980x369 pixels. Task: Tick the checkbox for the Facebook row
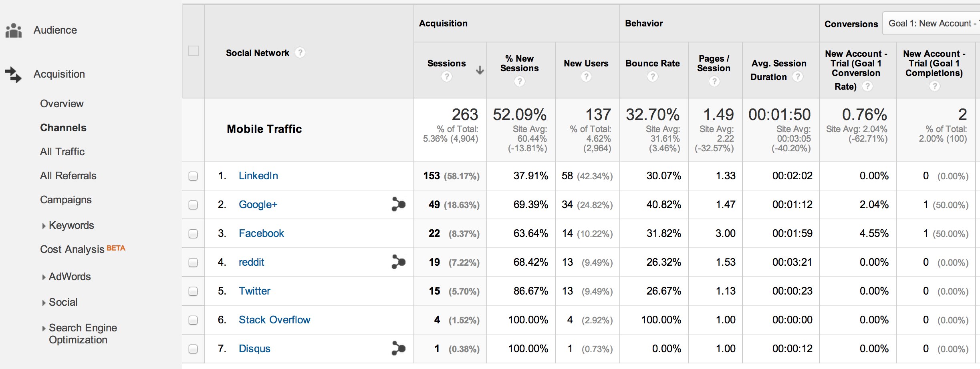(x=193, y=234)
